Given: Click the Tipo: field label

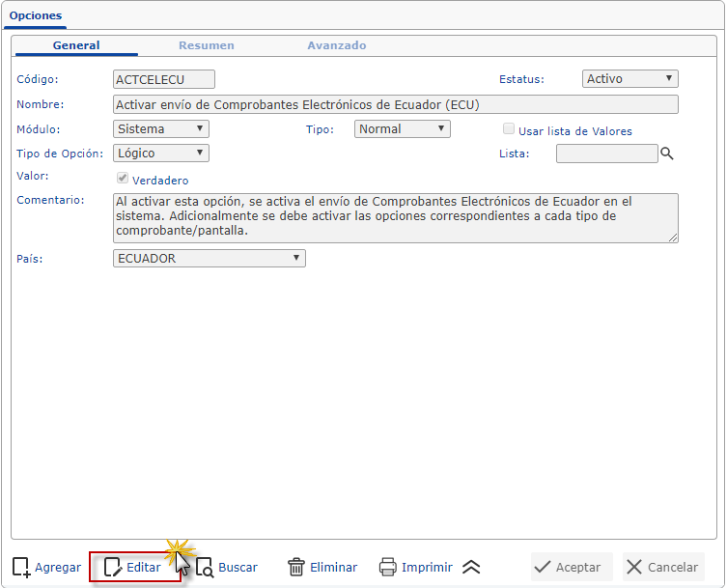Looking at the screenshot, I should pyautogui.click(x=320, y=129).
